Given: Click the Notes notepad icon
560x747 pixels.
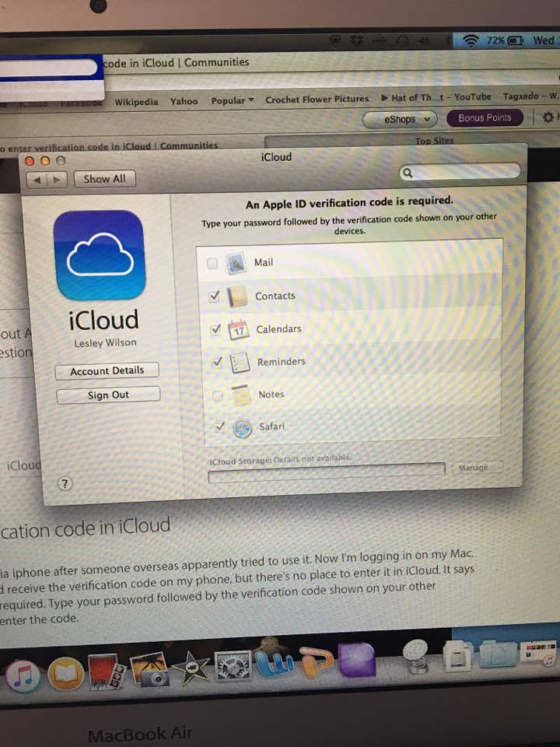Looking at the screenshot, I should [241, 395].
